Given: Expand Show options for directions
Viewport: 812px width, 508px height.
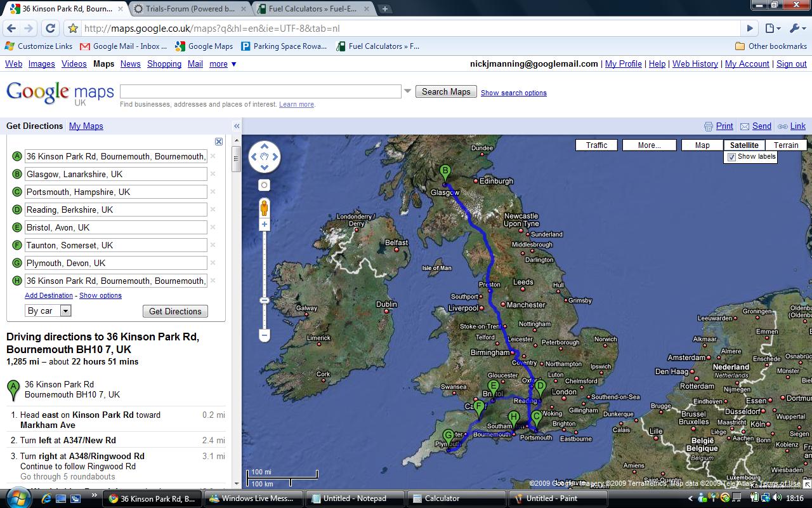Looking at the screenshot, I should [100, 295].
